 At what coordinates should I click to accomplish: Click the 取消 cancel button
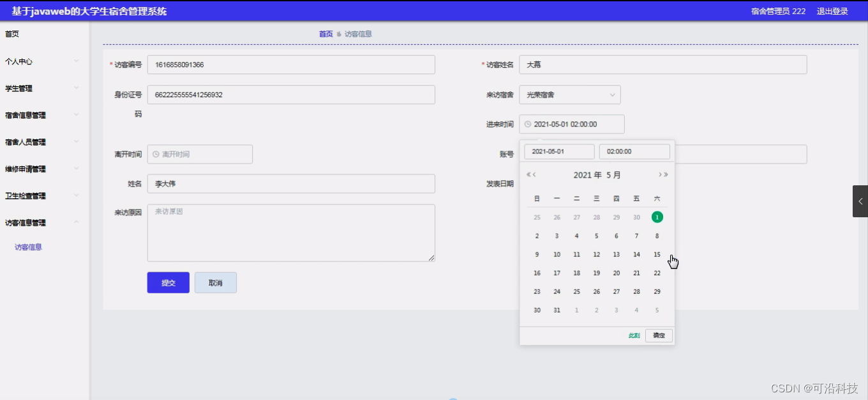215,282
